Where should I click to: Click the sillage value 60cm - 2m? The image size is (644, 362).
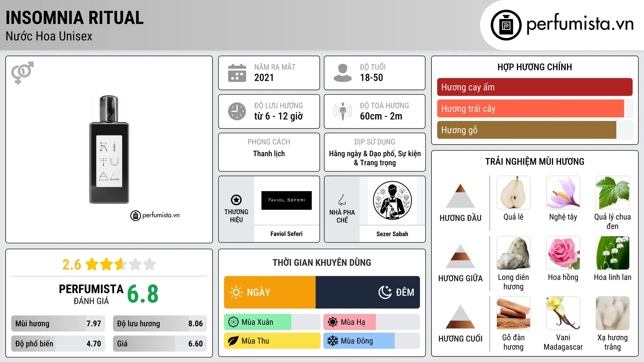pyautogui.click(x=381, y=116)
